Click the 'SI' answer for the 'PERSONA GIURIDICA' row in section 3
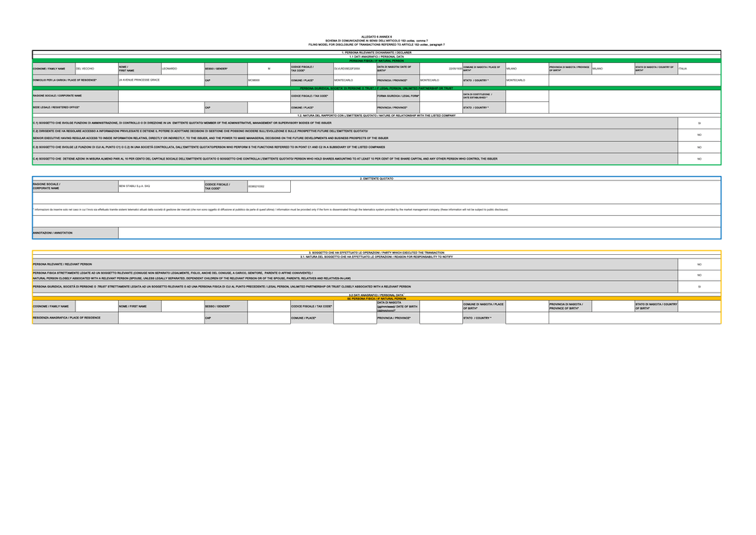 (x=699, y=287)
